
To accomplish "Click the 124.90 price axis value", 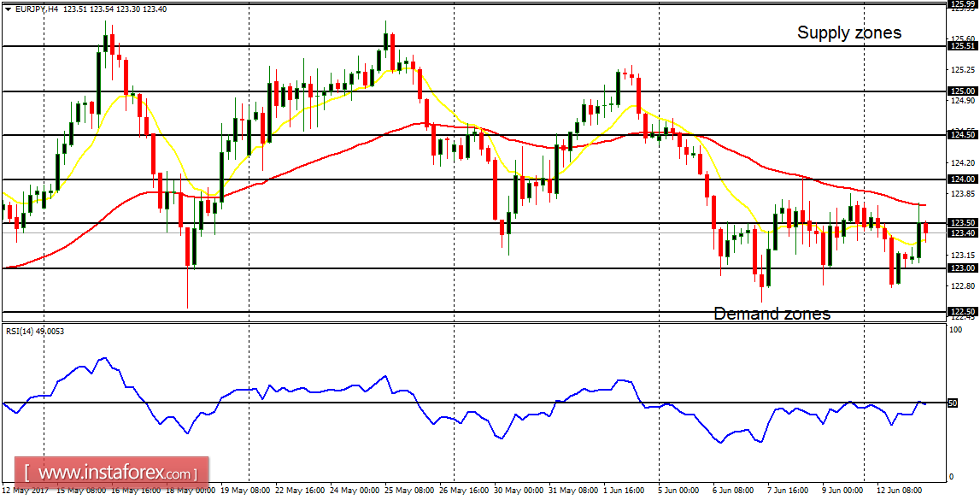I will (963, 101).
